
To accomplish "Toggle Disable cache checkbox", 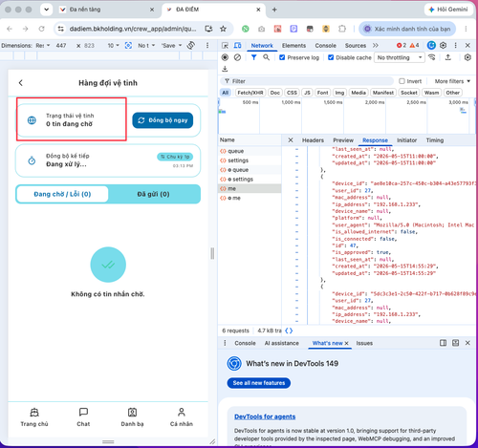I will pos(331,57).
